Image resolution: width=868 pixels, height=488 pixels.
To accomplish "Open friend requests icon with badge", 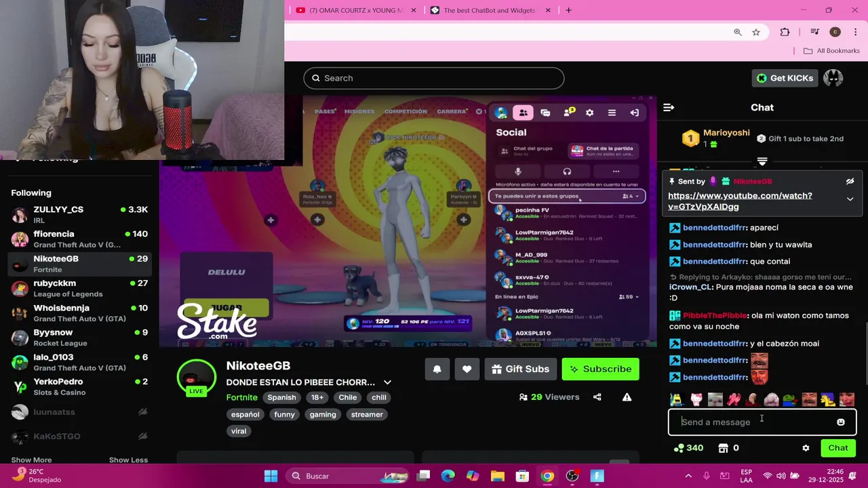I will (x=568, y=112).
